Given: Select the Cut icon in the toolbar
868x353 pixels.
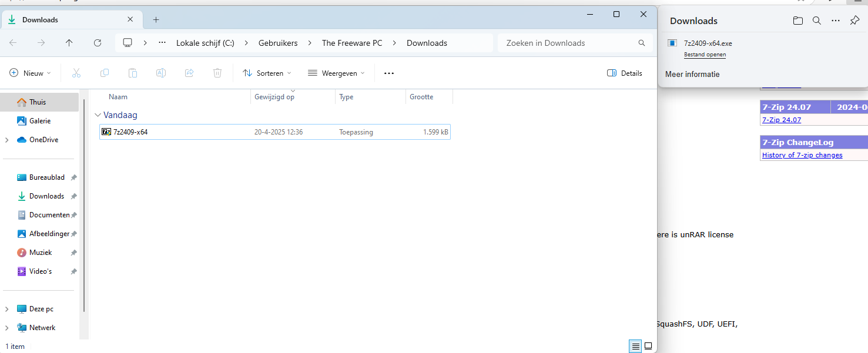Looking at the screenshot, I should pos(76,72).
